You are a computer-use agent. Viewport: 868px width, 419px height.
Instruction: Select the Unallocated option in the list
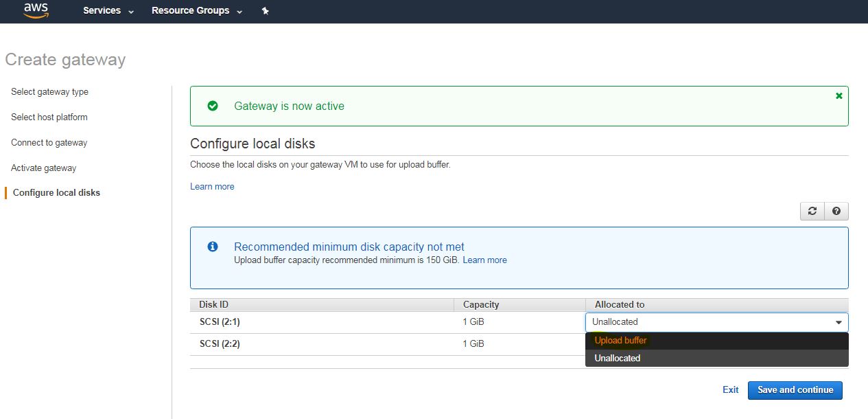(617, 359)
